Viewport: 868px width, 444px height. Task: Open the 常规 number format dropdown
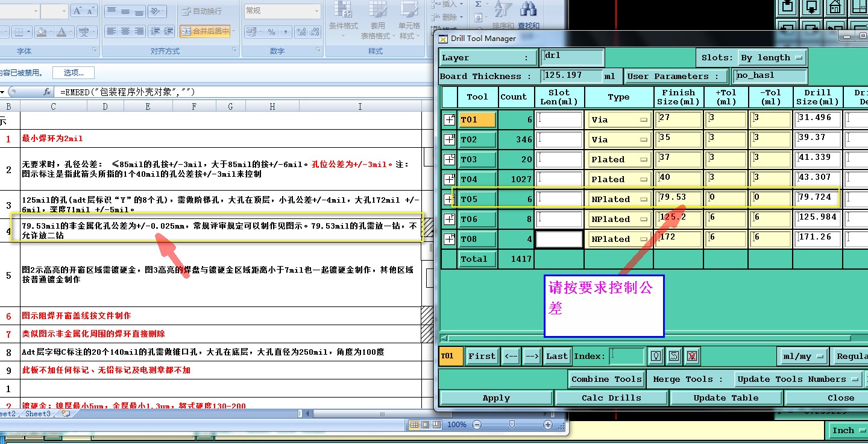pos(317,11)
